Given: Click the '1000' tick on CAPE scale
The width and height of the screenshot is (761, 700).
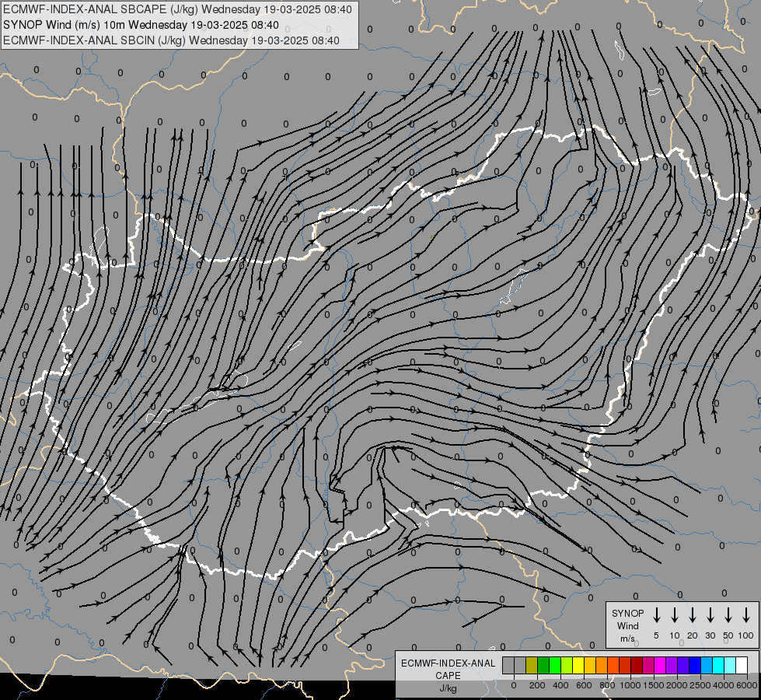Looking at the screenshot, I should pyautogui.click(x=630, y=685).
